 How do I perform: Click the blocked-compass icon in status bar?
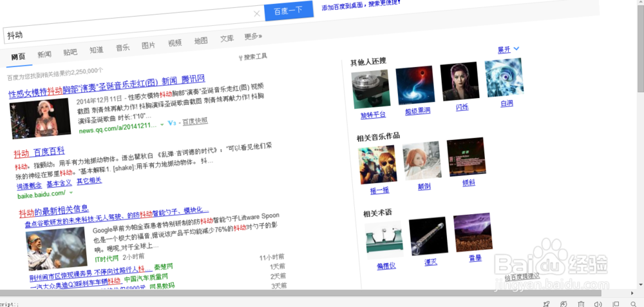point(563,304)
